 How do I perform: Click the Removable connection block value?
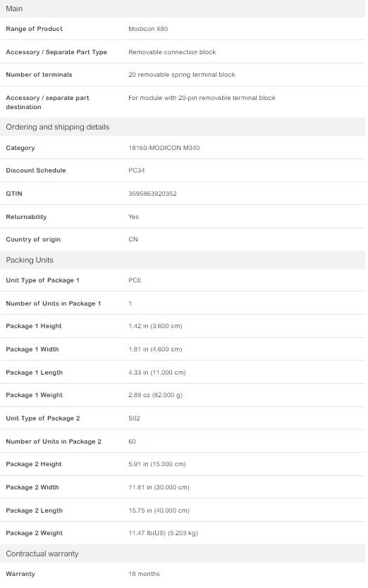pos(172,52)
